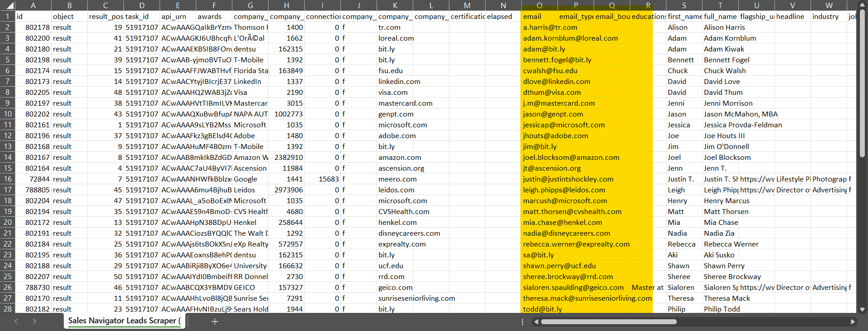
Task: Select the 'industry' header cell
Action: click(829, 16)
